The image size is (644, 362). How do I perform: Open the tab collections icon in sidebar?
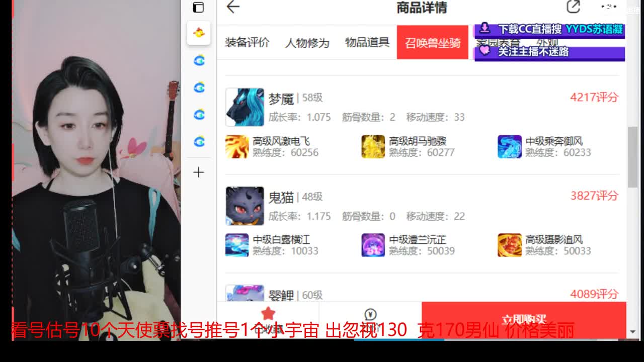pyautogui.click(x=199, y=7)
